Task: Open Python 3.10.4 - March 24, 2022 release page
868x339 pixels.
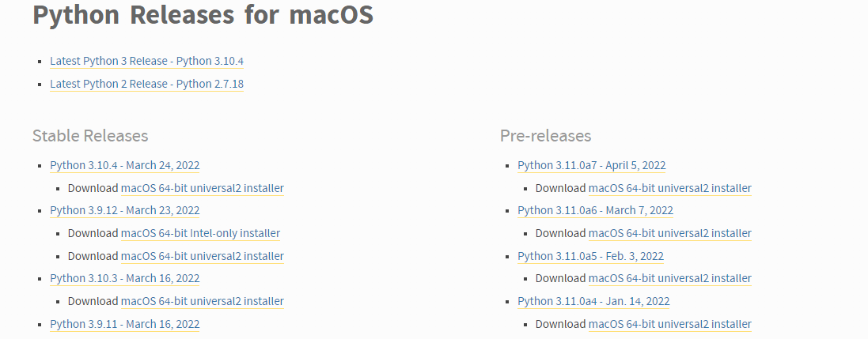Action: click(124, 165)
